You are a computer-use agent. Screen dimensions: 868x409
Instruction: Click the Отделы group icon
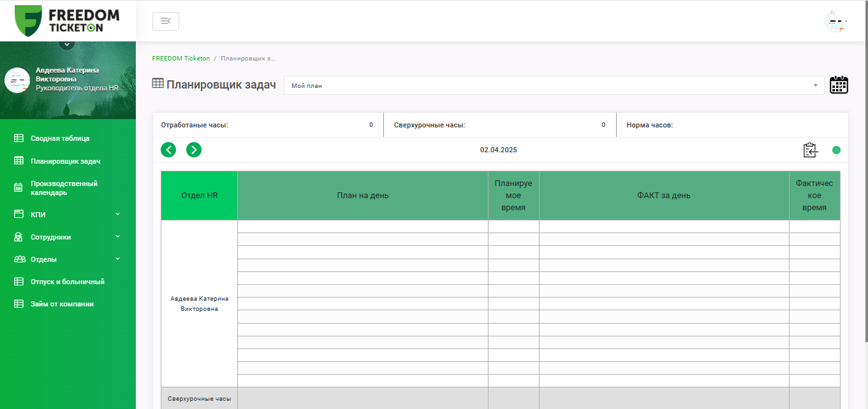pyautogui.click(x=18, y=259)
